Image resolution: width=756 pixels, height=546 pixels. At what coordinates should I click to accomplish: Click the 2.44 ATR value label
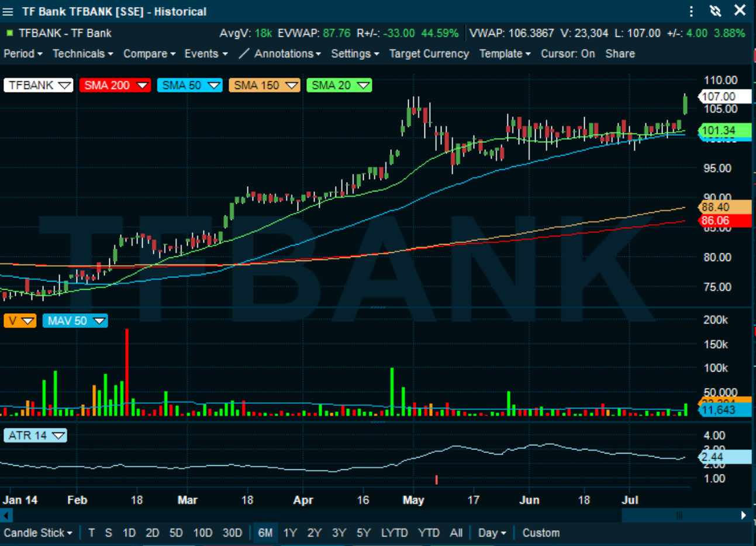724,457
